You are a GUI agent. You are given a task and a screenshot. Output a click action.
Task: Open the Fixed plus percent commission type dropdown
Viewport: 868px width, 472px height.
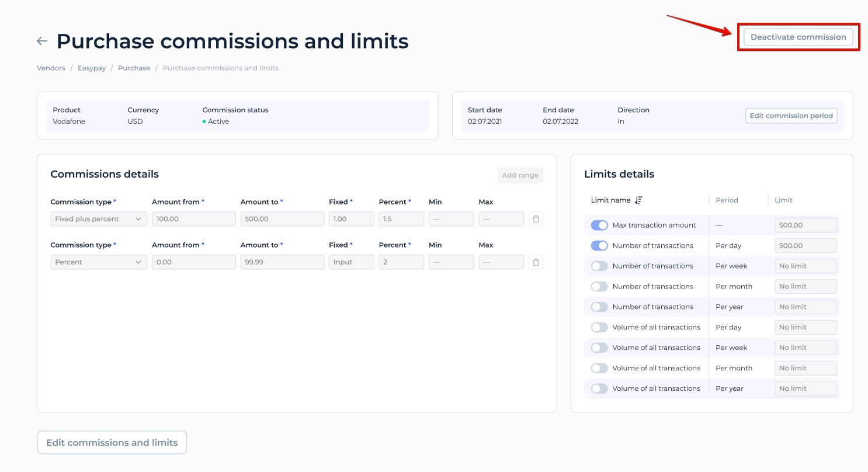pyautogui.click(x=98, y=218)
